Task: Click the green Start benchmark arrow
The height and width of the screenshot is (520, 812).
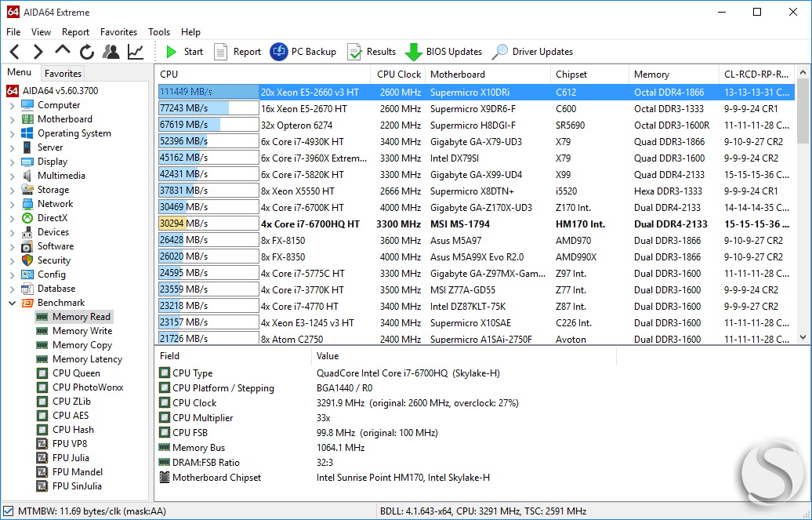Action: point(171,52)
